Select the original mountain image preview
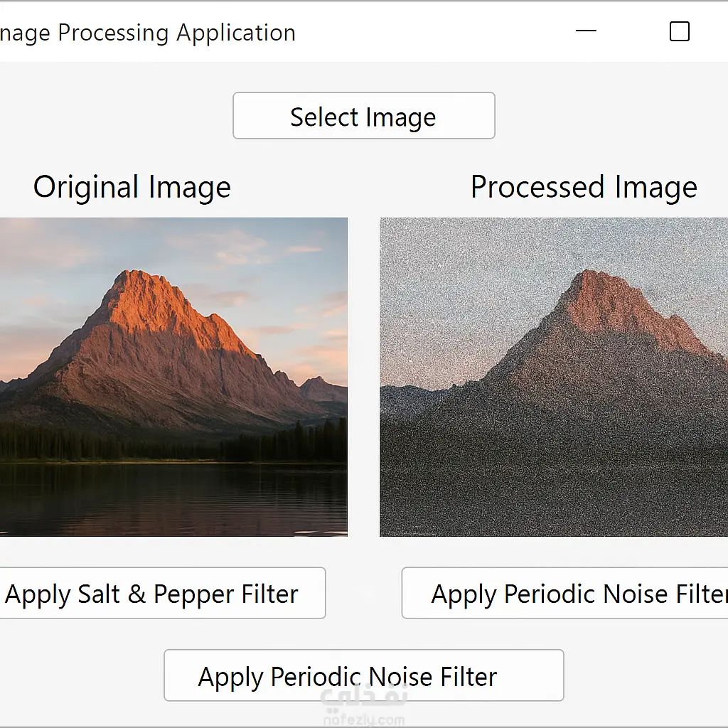 click(173, 377)
